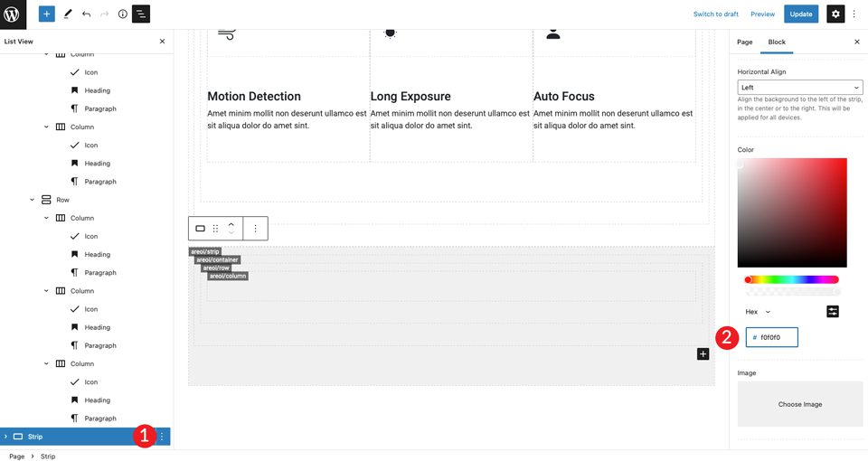Open the color sliders settings icon
Viewport: 868px width, 461px height.
coord(833,312)
